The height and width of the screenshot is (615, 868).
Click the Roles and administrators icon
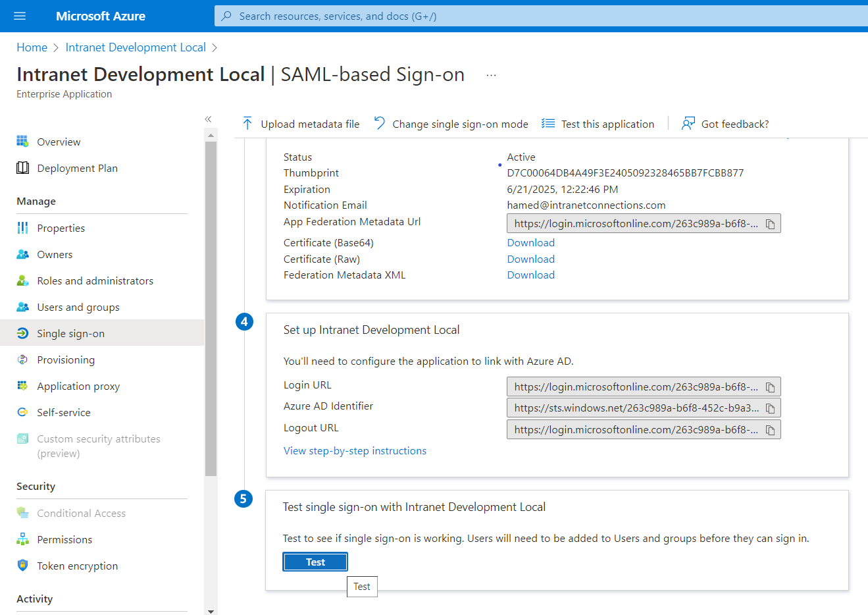point(22,281)
